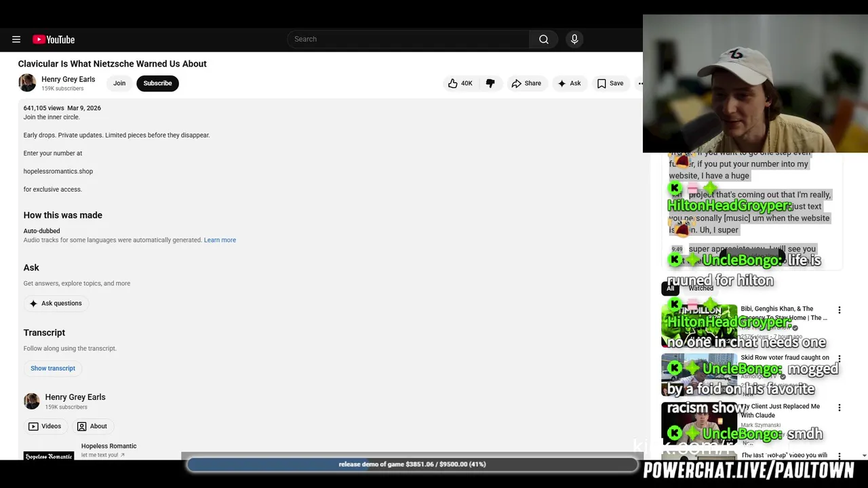Click the Auto-dubbed label
The width and height of the screenshot is (868, 488).
42,231
